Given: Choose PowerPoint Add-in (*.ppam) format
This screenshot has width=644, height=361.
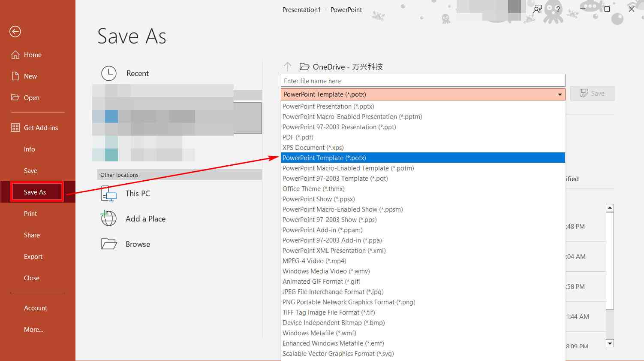Looking at the screenshot, I should pos(423,230).
